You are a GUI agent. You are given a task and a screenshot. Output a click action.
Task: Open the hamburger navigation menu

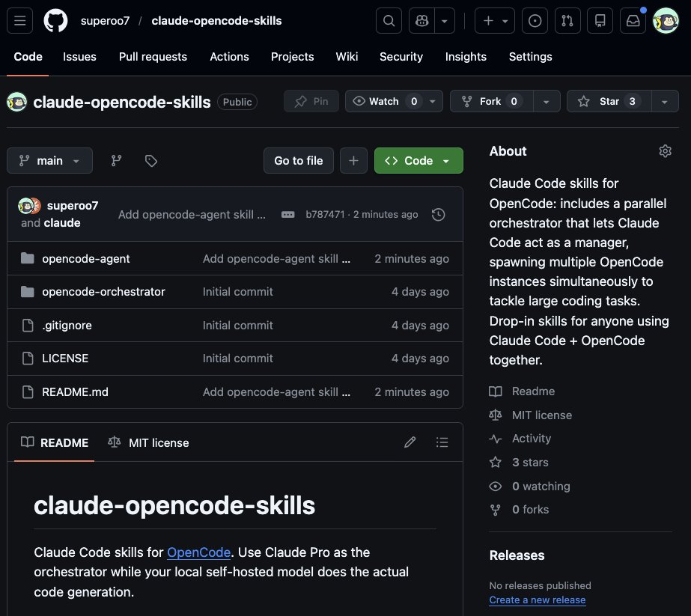click(19, 21)
